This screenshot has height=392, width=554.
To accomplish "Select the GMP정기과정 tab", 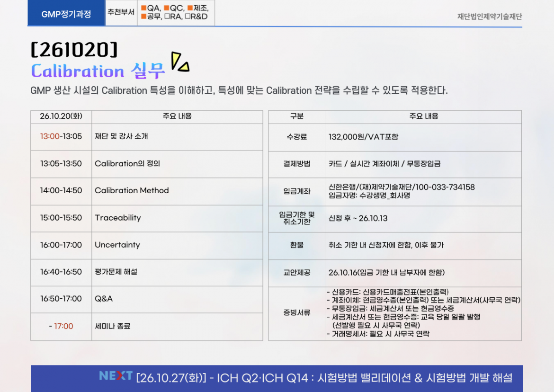I will pos(66,14).
